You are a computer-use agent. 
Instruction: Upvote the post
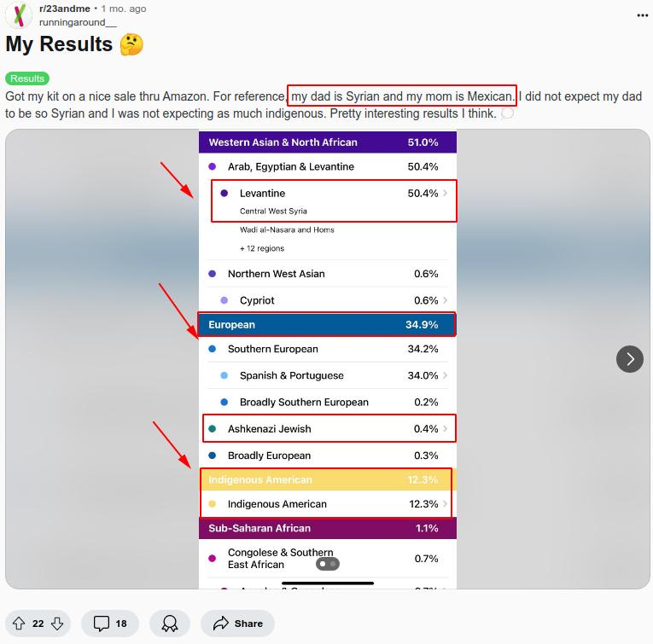pyautogui.click(x=19, y=624)
